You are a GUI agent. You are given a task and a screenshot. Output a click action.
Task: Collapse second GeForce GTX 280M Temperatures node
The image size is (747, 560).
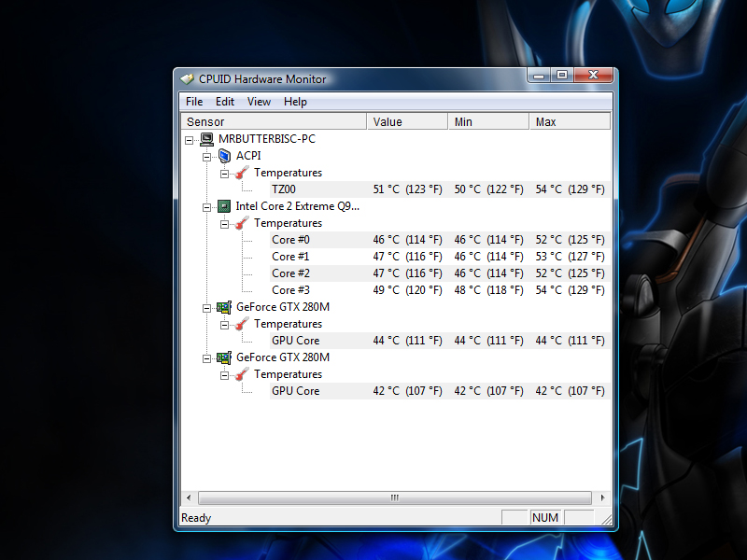click(x=224, y=376)
